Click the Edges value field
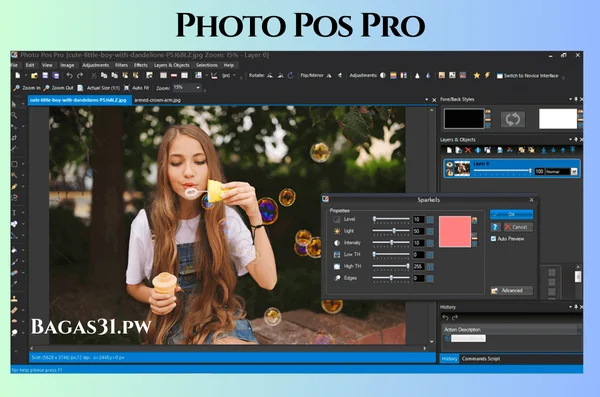This screenshot has height=397, width=600. click(419, 278)
